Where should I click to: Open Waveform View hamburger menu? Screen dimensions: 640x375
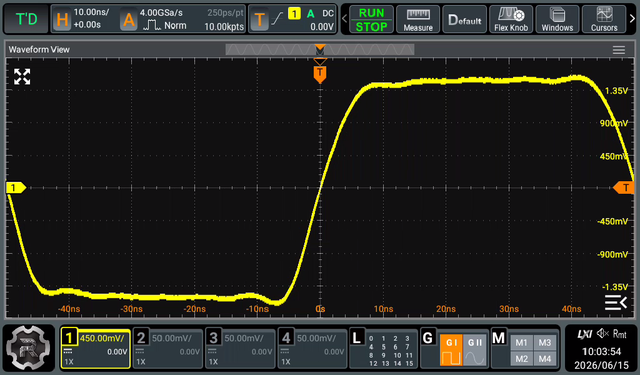[619, 50]
